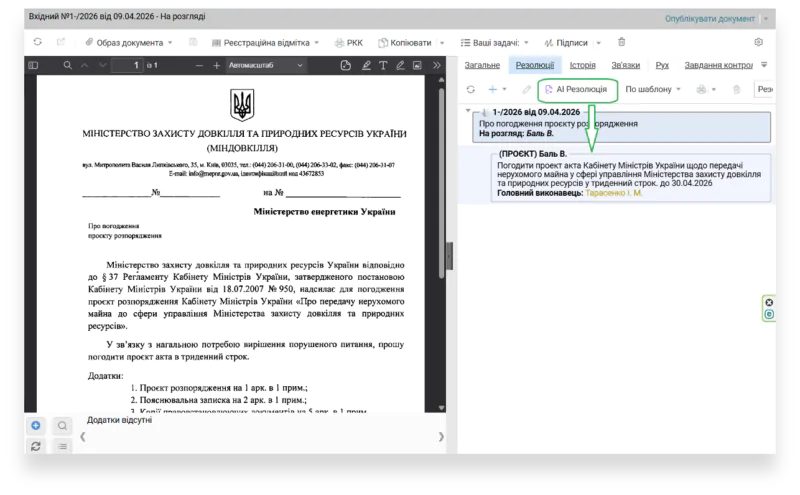Add attachment with blue plus icon
Viewport: 800px width, 495px height.
pos(36,426)
